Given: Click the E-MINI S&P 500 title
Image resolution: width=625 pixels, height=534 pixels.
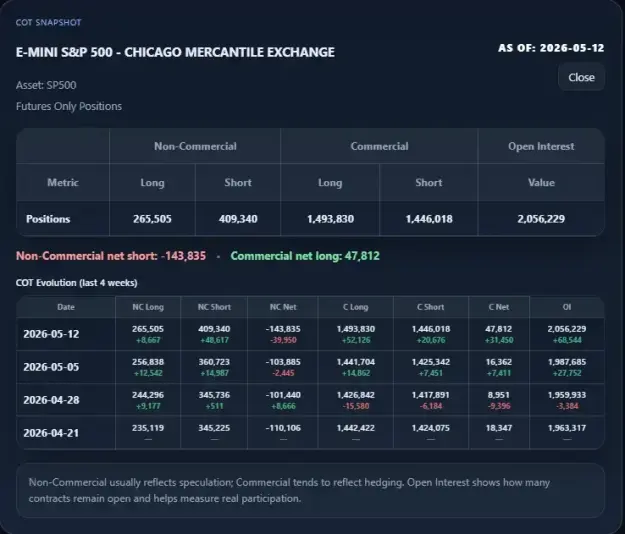Looking at the screenshot, I should click(x=175, y=52).
